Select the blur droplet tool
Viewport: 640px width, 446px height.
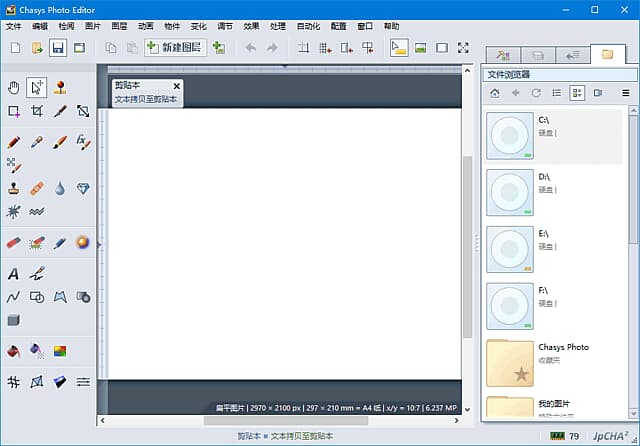click(x=60, y=187)
